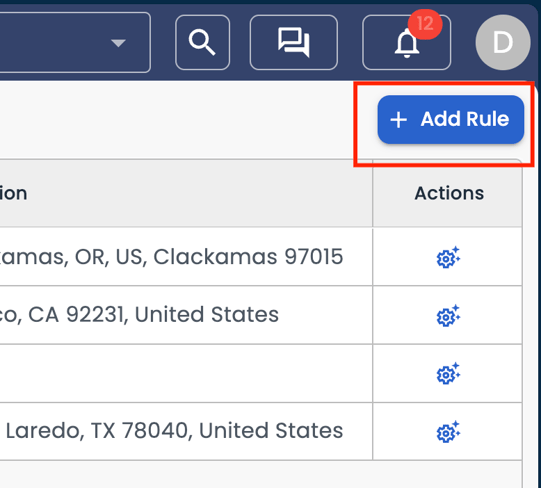Click the plus icon in Add Rule
Image resolution: width=541 pixels, height=488 pixels.
pyautogui.click(x=399, y=120)
